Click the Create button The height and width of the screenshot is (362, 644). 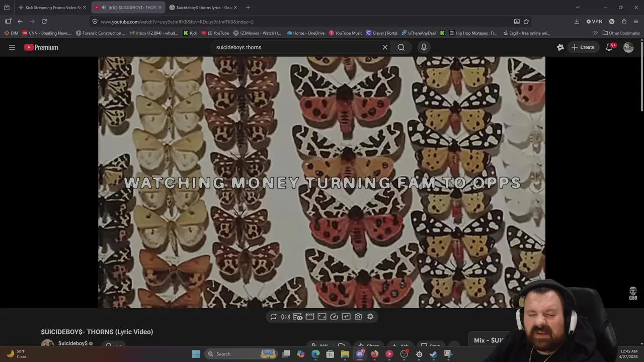pyautogui.click(x=583, y=47)
